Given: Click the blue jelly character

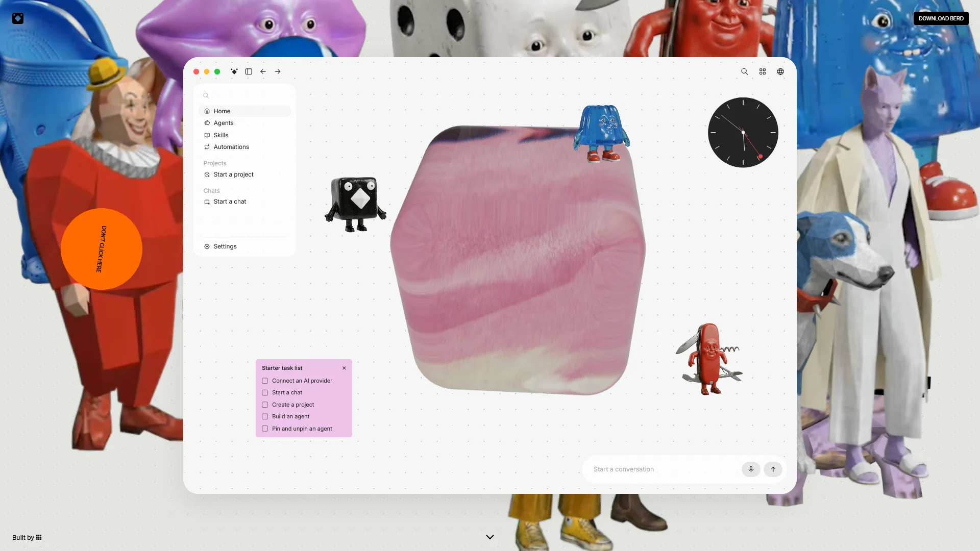Looking at the screenshot, I should 602,134.
